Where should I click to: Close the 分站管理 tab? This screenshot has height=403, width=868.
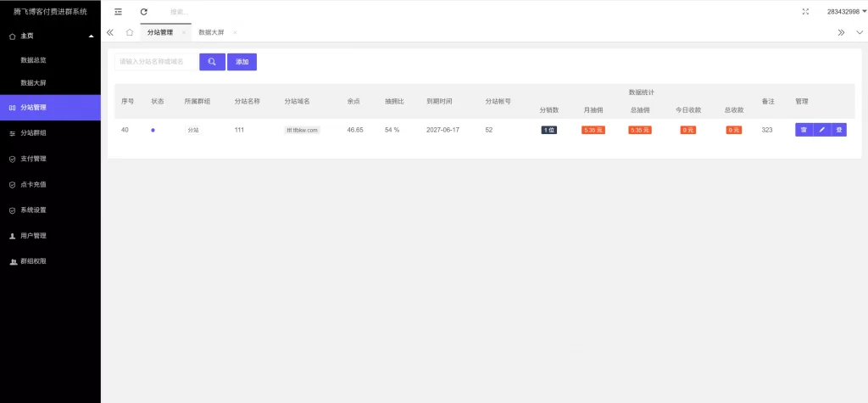tap(183, 32)
